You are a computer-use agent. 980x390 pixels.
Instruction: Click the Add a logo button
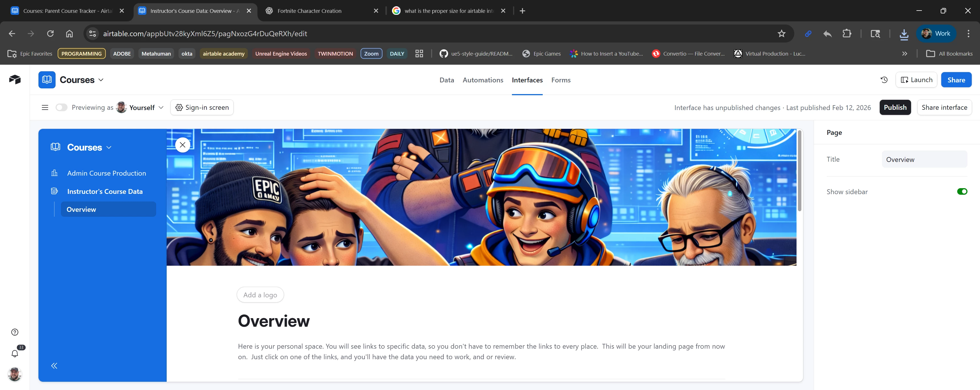click(260, 295)
